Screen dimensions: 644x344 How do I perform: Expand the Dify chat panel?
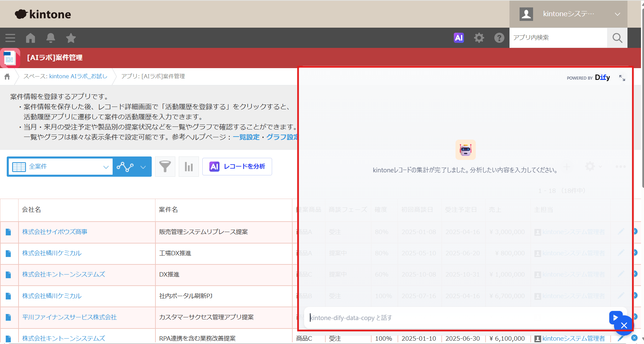coord(622,78)
